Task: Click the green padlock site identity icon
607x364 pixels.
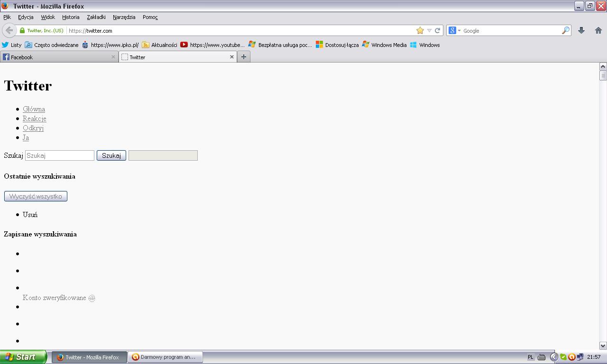Action: click(22, 30)
